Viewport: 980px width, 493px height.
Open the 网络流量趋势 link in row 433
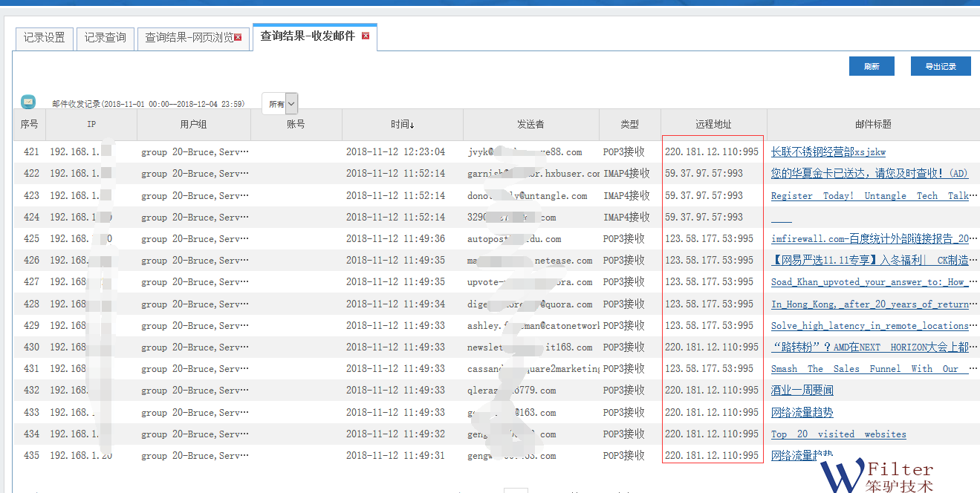point(802,413)
